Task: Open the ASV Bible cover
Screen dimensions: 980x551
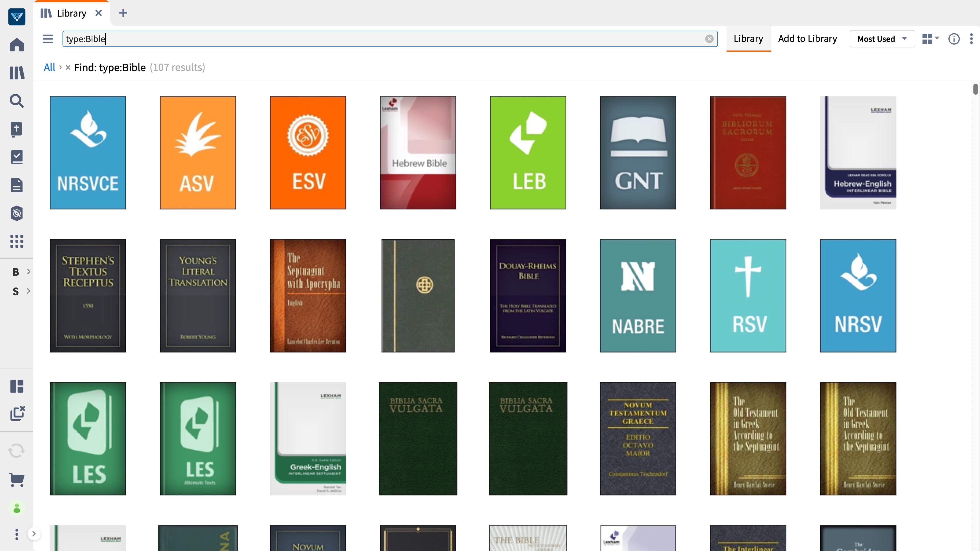Action: [x=198, y=153]
